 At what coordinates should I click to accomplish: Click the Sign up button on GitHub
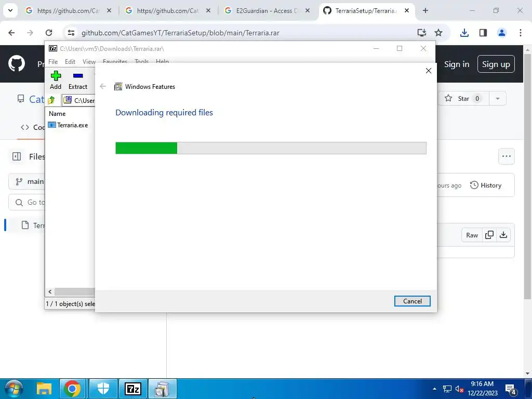pyautogui.click(x=496, y=64)
